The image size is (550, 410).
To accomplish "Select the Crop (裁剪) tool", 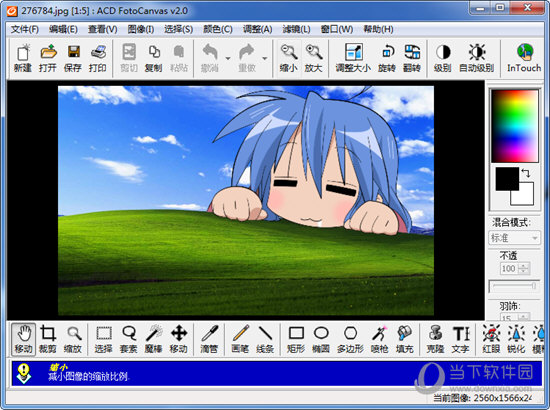I will point(48,339).
